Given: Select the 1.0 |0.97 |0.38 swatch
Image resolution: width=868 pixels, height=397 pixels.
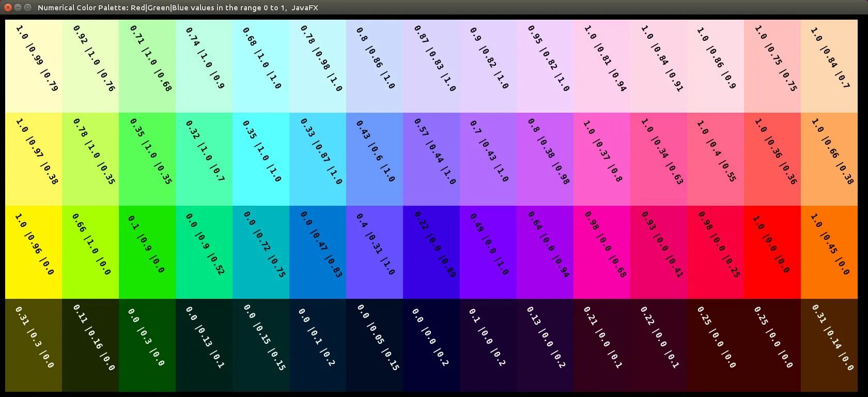Looking at the screenshot, I should pos(34,159).
